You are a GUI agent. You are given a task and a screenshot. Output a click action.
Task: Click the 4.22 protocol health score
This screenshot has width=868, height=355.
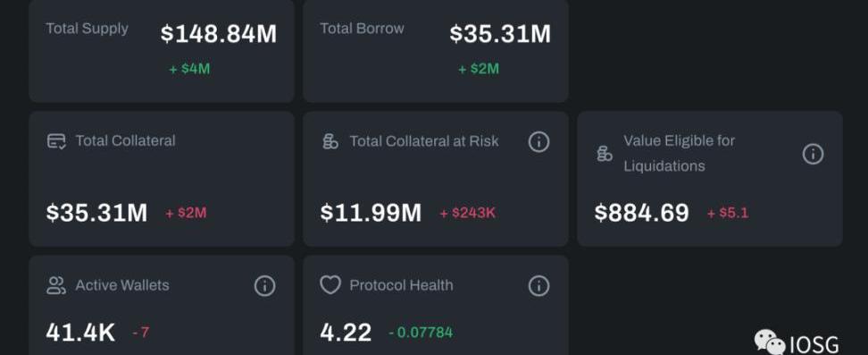tap(346, 333)
